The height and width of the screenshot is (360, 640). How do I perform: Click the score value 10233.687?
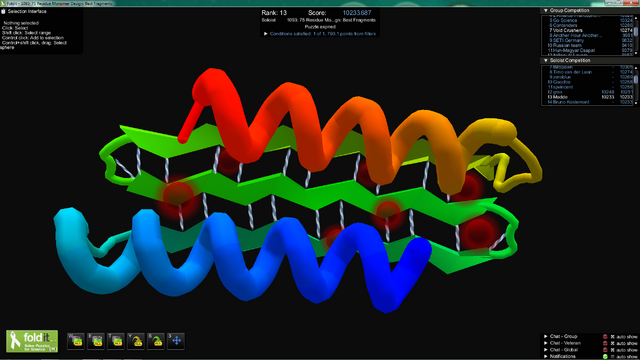click(x=357, y=13)
